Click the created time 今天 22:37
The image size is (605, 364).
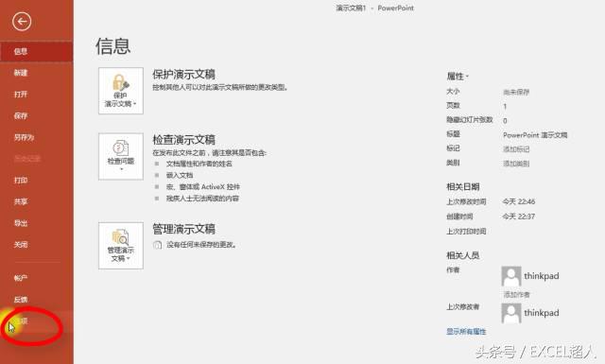click(x=519, y=217)
